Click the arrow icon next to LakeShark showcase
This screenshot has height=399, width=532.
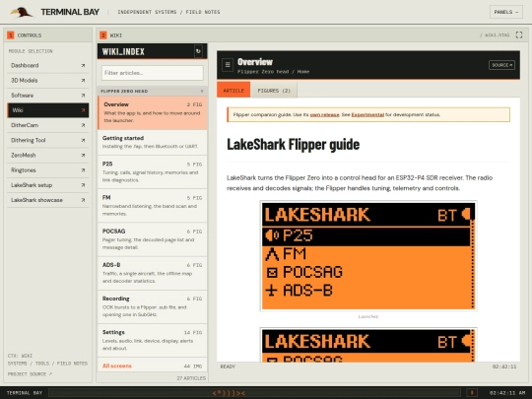click(x=83, y=200)
